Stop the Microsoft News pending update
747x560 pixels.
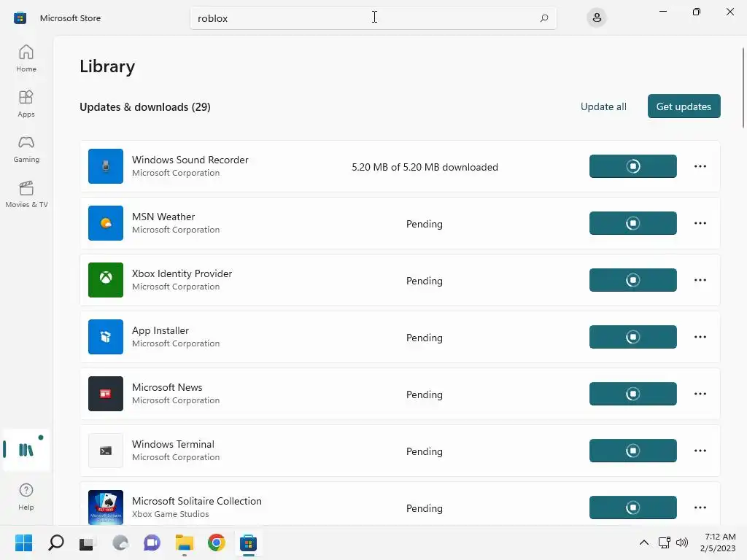pyautogui.click(x=632, y=394)
